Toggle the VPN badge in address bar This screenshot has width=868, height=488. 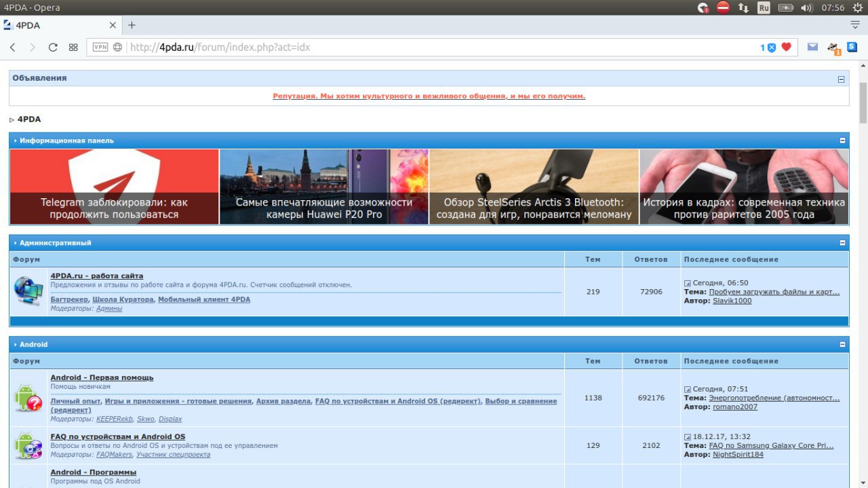pos(100,48)
